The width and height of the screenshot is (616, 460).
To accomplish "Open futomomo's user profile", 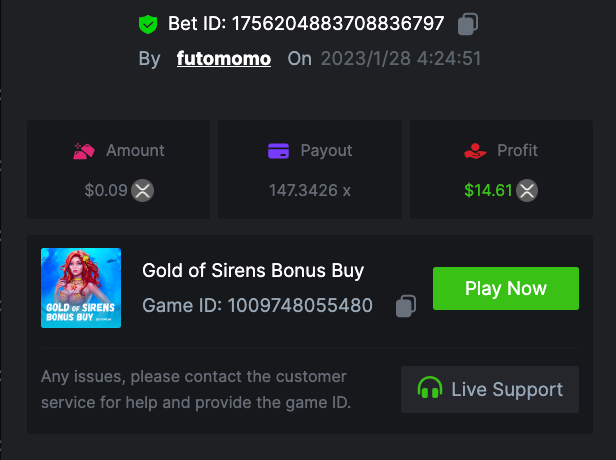I will pos(224,58).
